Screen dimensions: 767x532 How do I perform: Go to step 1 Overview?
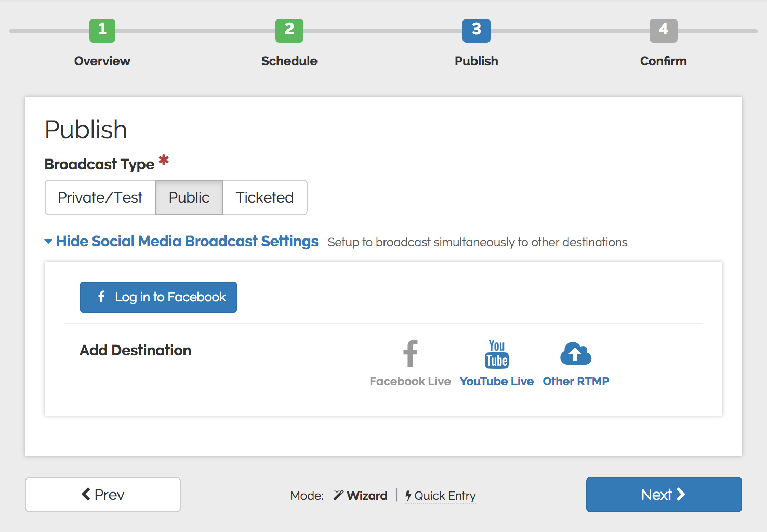point(102,31)
